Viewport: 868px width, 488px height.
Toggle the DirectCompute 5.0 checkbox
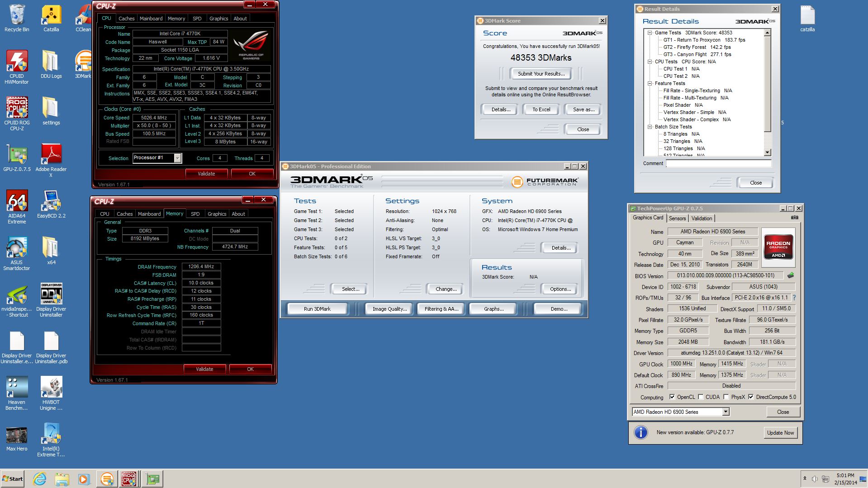[751, 397]
